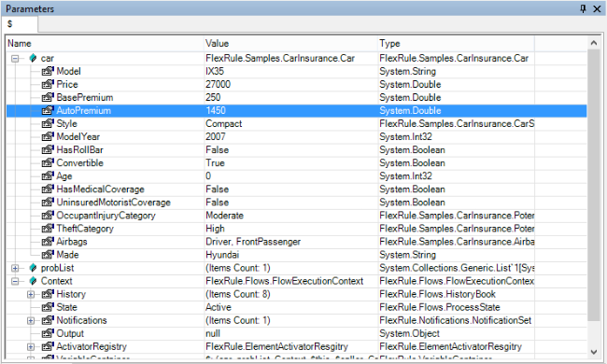Click the AutoPremium property icon

[48, 111]
